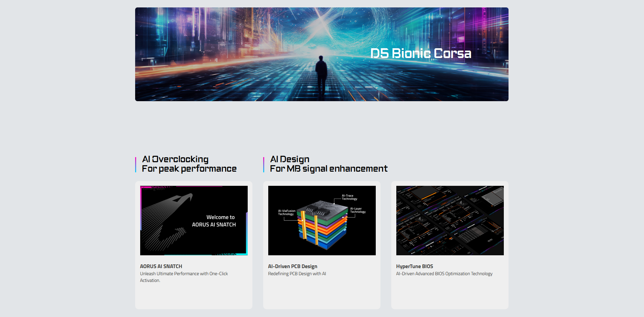
Task: Click the 'D5 Bionic Corsa' banner title text
Action: coord(421,53)
